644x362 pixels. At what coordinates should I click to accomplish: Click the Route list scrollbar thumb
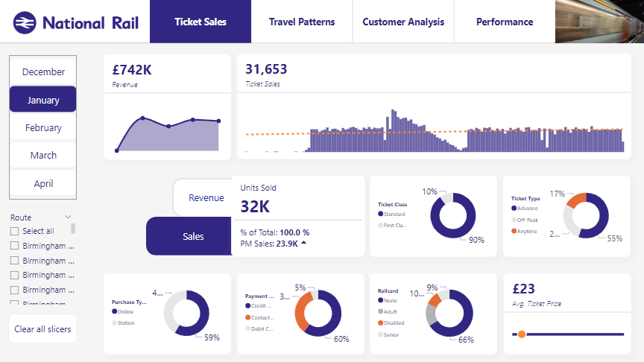point(73,229)
